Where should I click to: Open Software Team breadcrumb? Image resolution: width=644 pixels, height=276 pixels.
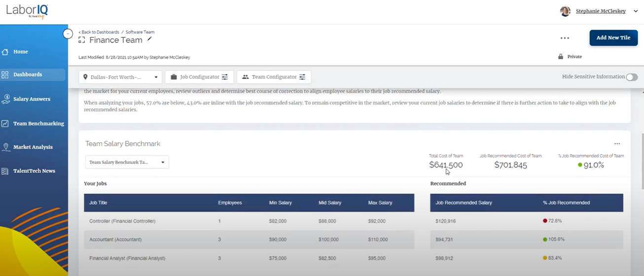[140, 32]
